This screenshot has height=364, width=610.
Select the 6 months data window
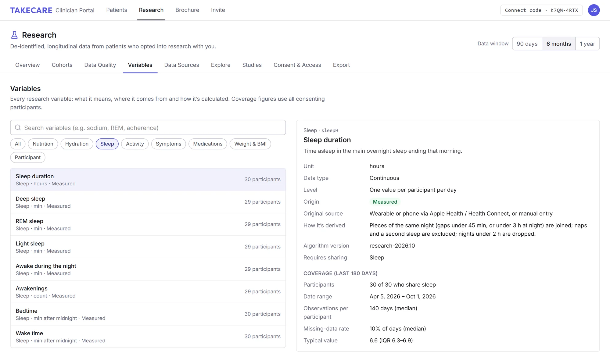558,44
